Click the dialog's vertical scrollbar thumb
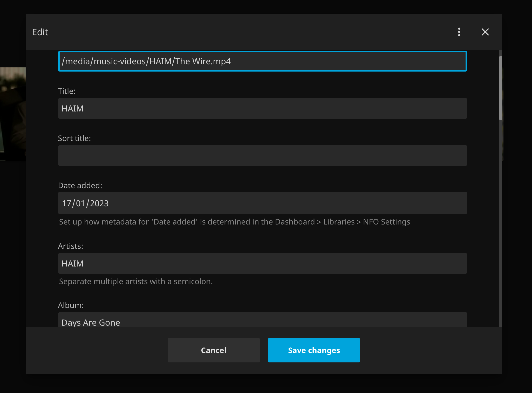532x393 pixels. [500, 88]
